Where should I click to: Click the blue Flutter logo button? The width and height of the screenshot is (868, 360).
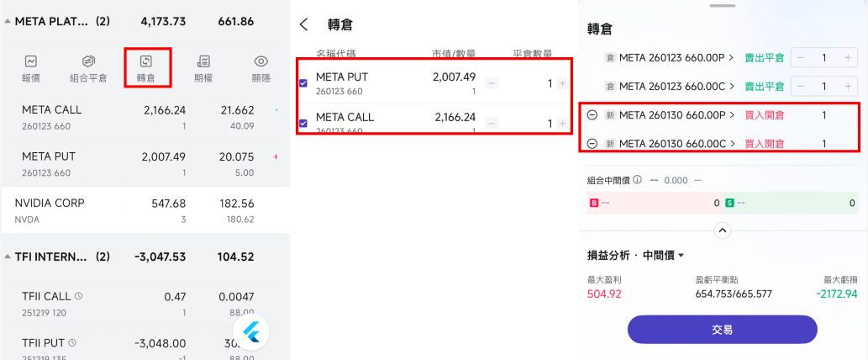[x=250, y=333]
